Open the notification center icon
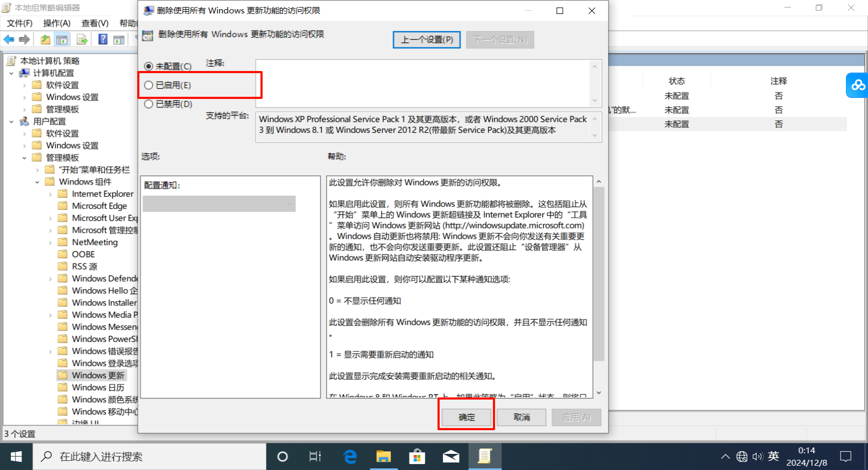The height and width of the screenshot is (470, 868). point(846,457)
